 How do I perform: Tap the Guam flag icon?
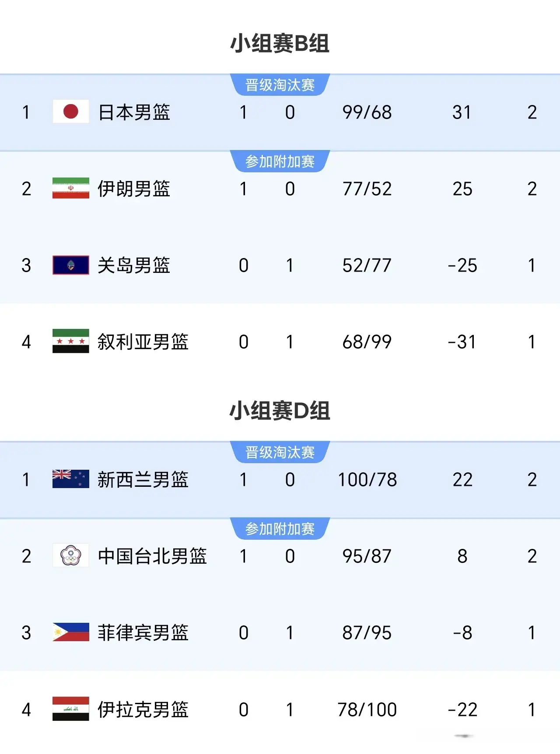(x=70, y=265)
